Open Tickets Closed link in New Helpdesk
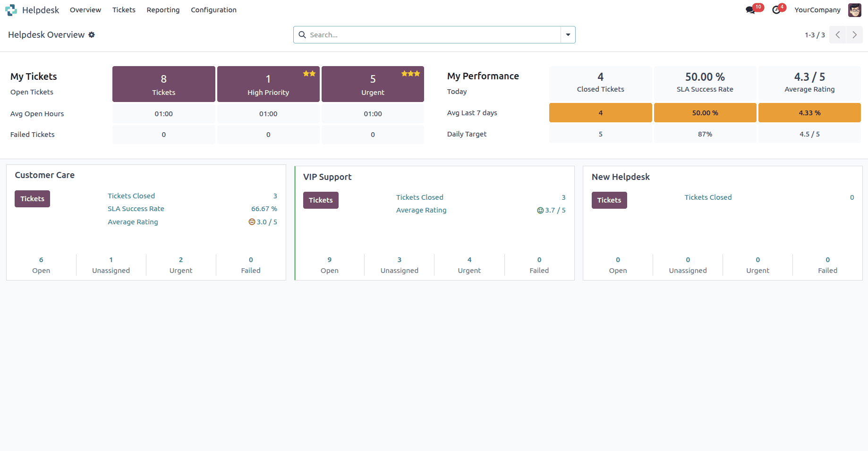Image resolution: width=868 pixels, height=451 pixels. [x=708, y=197]
